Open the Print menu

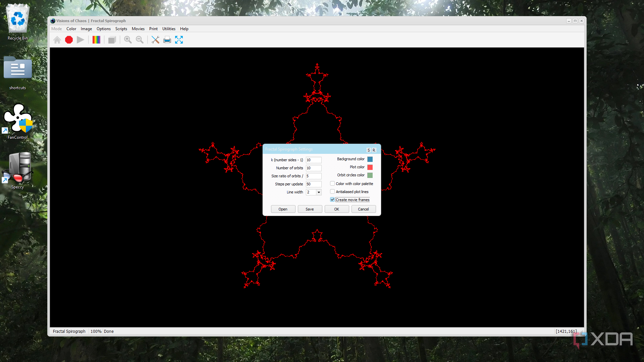coord(153,29)
